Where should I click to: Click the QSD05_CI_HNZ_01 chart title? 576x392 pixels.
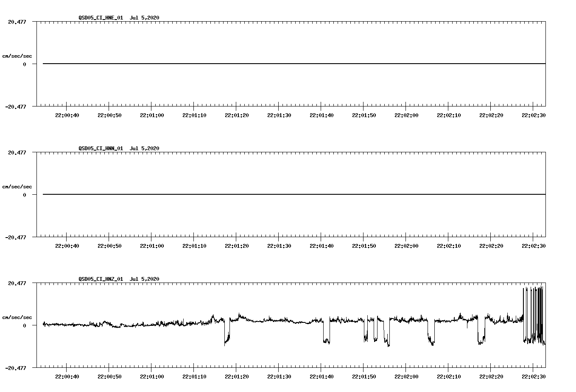pos(119,279)
